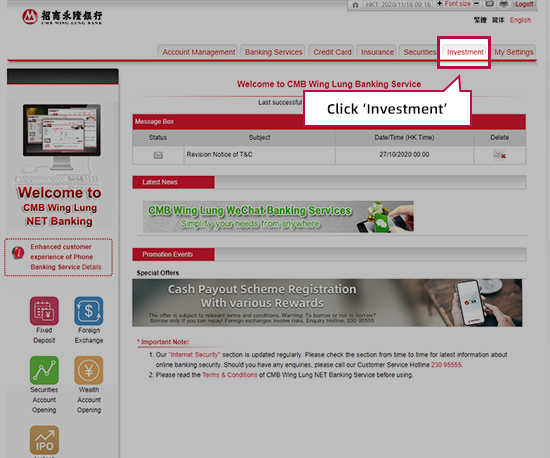Open the Cash Payout Scheme Registration banner
Screen dimensions: 550x458
[327, 303]
